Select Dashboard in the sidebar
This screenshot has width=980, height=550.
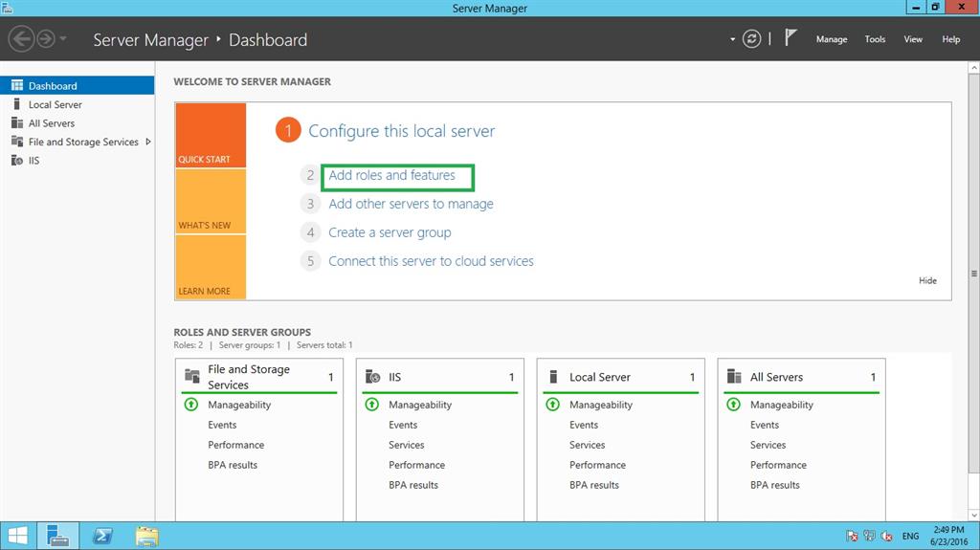point(77,86)
